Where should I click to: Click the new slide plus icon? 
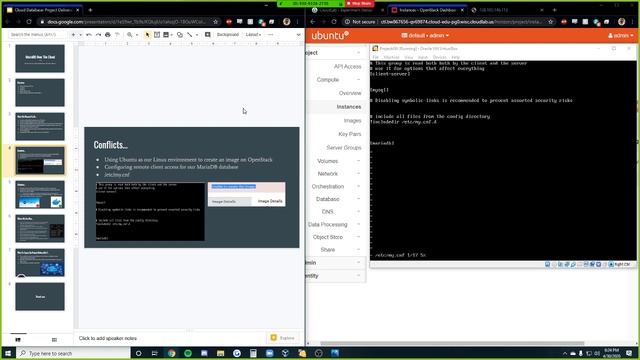(73, 35)
